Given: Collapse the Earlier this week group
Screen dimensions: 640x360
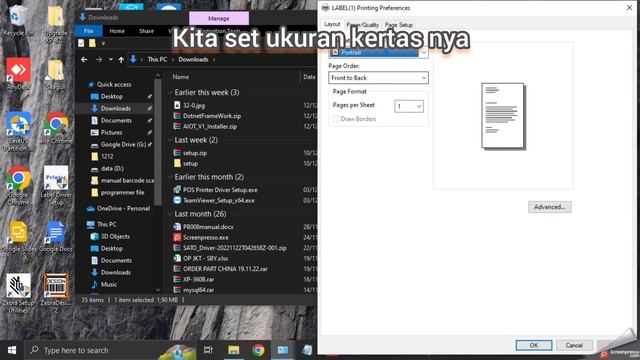Looking at the screenshot, I should tap(170, 93).
